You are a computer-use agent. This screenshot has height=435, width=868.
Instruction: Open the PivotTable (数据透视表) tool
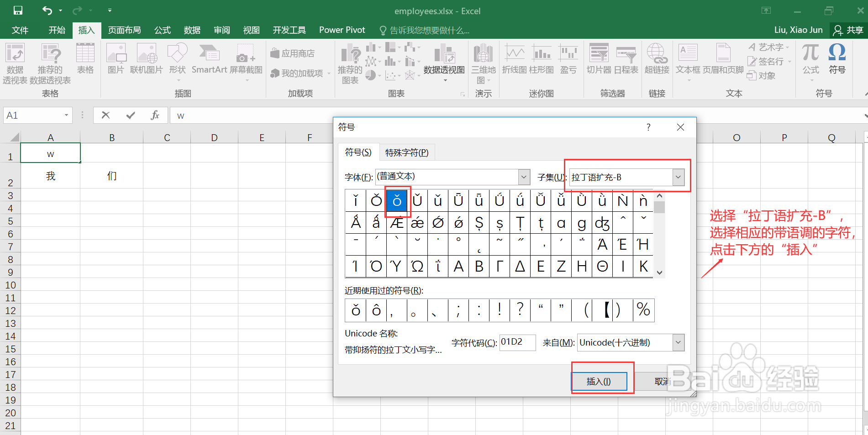pos(15,64)
